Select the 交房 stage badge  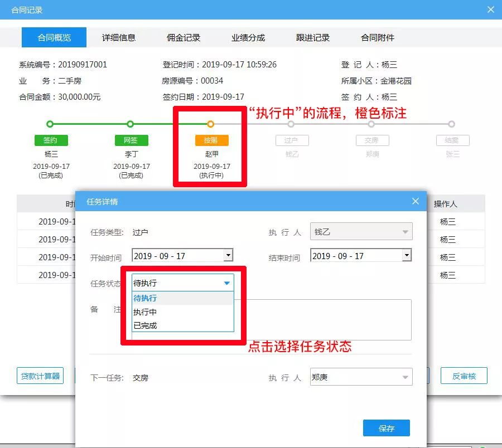(x=372, y=140)
